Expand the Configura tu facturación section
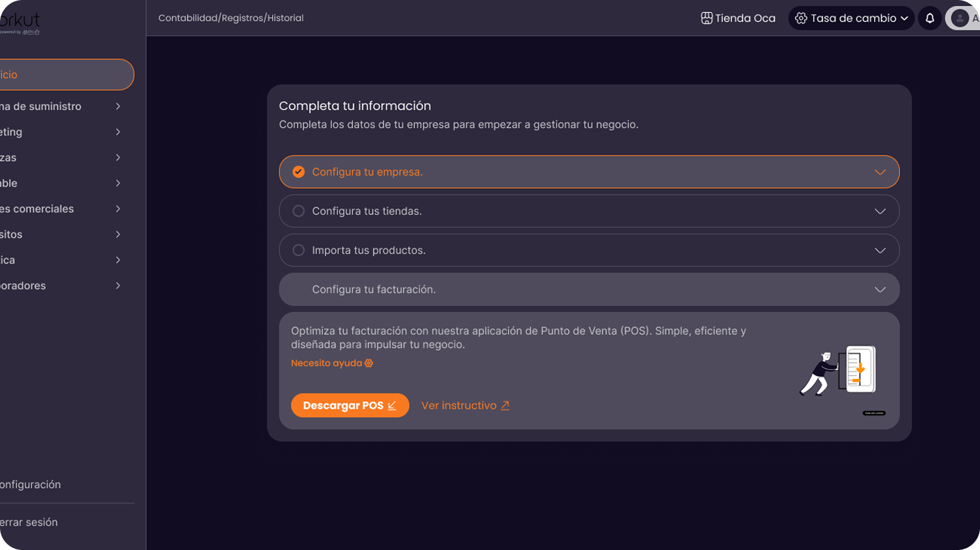This screenshot has width=980, height=550. tap(880, 289)
